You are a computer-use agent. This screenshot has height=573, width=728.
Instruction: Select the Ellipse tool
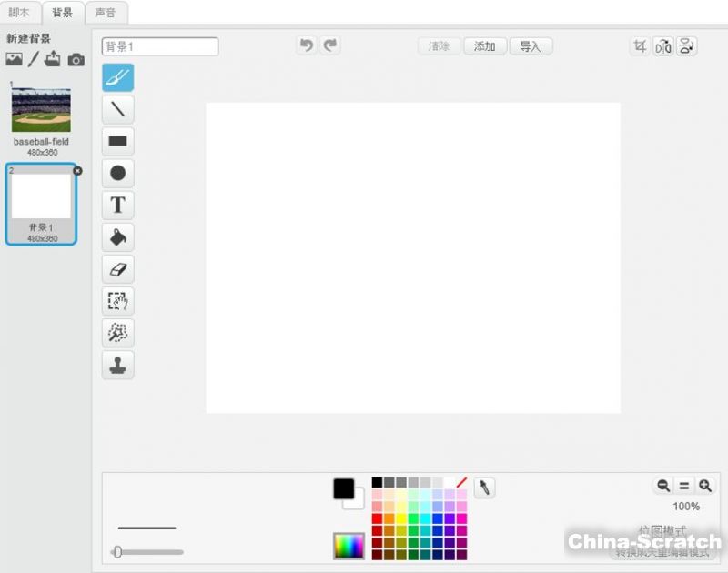[x=117, y=173]
